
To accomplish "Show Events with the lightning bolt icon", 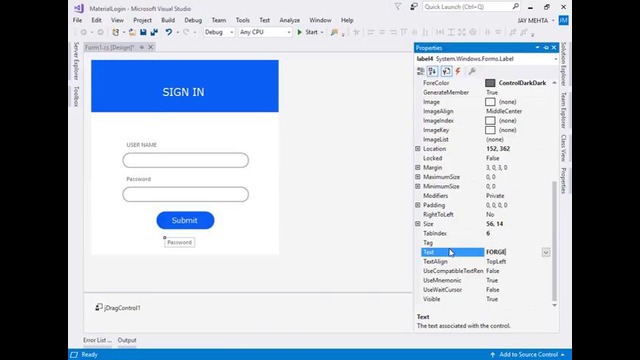I will point(458,71).
